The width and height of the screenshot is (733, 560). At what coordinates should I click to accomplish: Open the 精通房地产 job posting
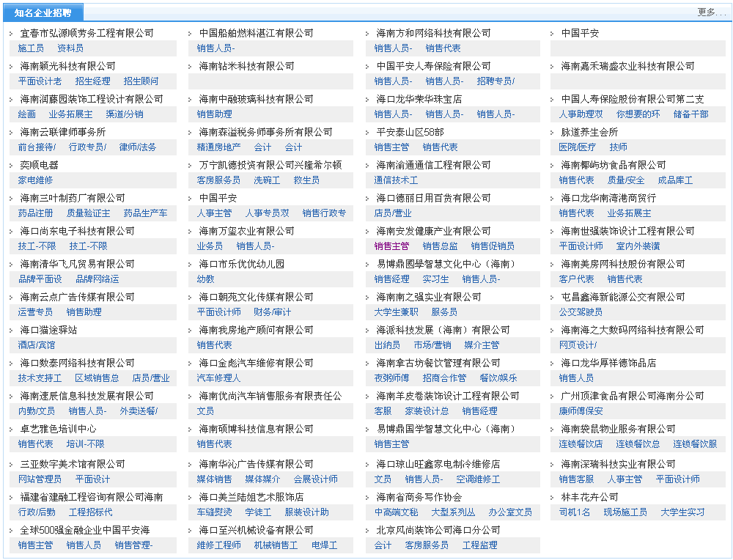[x=218, y=147]
